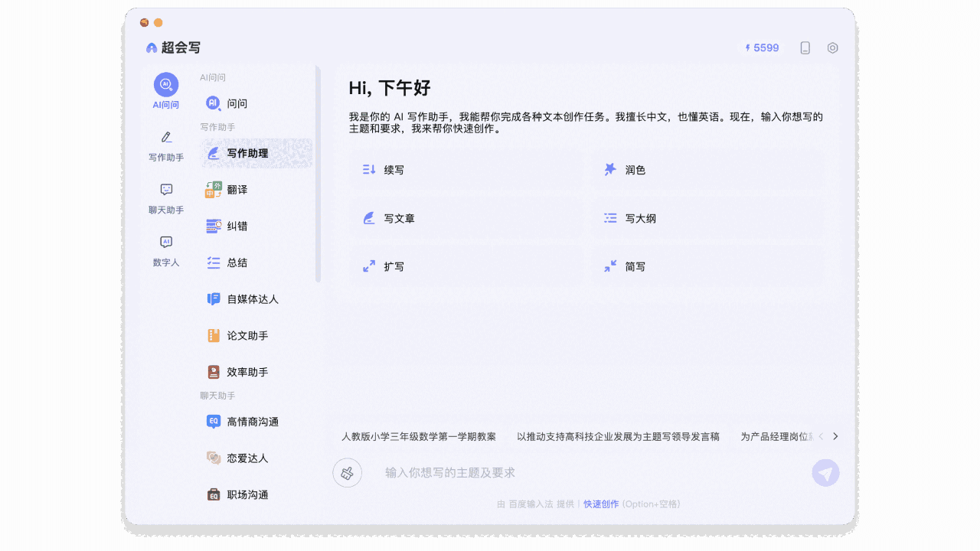This screenshot has height=551, width=980.
Task: Switch to the 聊天助手 section
Action: point(165,197)
